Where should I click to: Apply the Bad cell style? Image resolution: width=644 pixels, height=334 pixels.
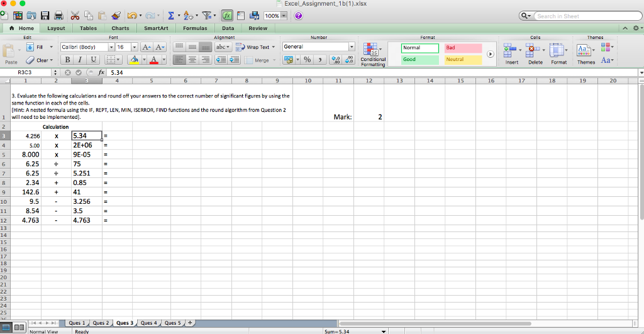(x=463, y=48)
